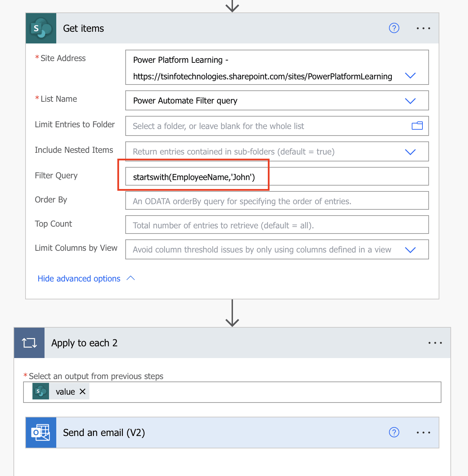Open help for Send an email (V2)
The image size is (468, 476).
click(394, 432)
